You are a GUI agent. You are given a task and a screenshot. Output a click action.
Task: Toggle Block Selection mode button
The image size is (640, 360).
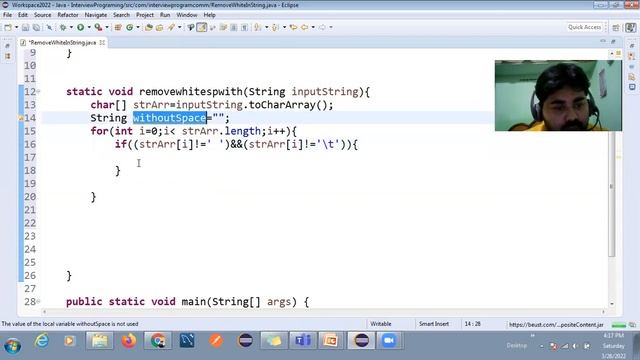[234, 27]
